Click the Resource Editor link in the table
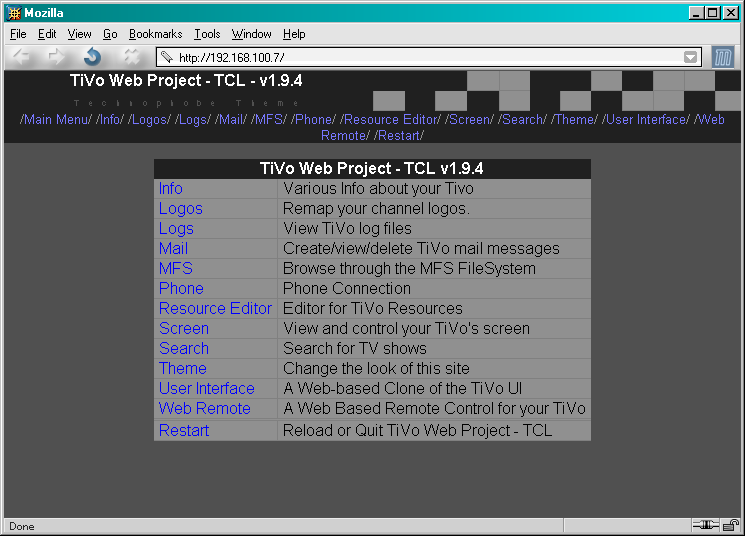The height and width of the screenshot is (536, 745). pos(215,308)
